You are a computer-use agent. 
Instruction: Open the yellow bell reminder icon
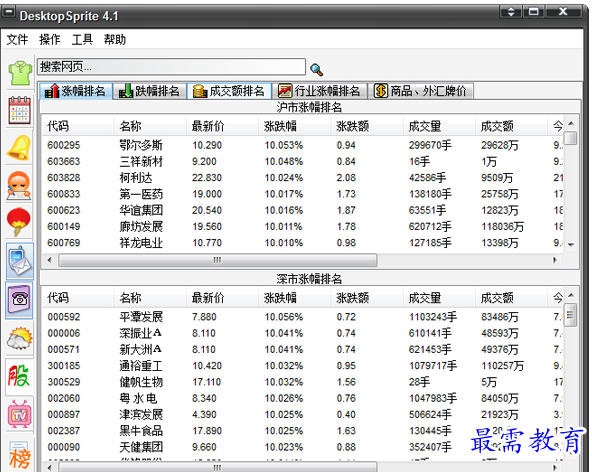pos(19,148)
